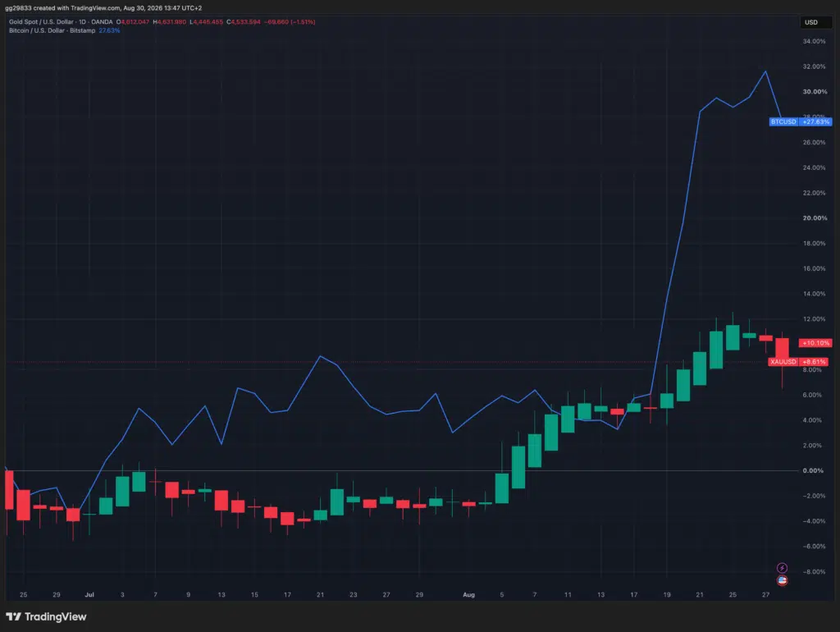Image resolution: width=840 pixels, height=632 pixels.
Task: Click the blue 27.63% legend value
Action: point(109,30)
